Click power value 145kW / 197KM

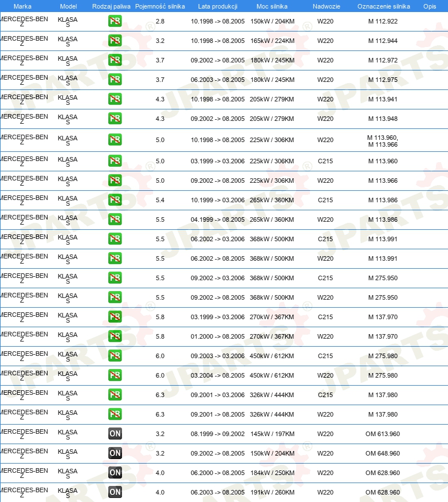[272, 434]
